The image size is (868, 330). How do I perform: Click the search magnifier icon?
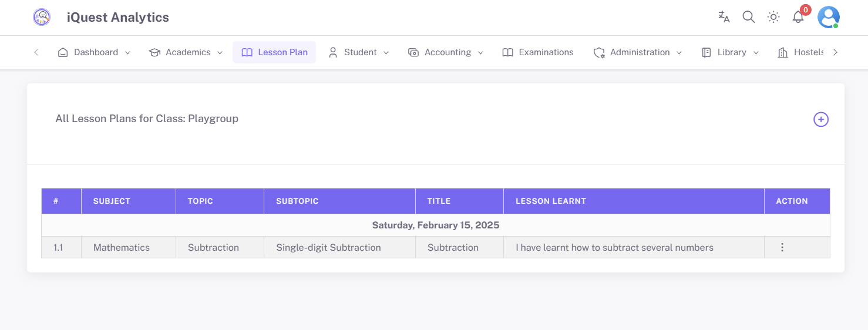pyautogui.click(x=748, y=17)
